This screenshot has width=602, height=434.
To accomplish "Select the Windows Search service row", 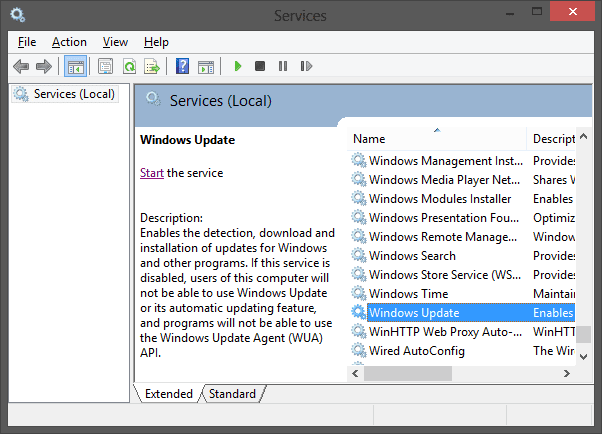I will pos(463,256).
